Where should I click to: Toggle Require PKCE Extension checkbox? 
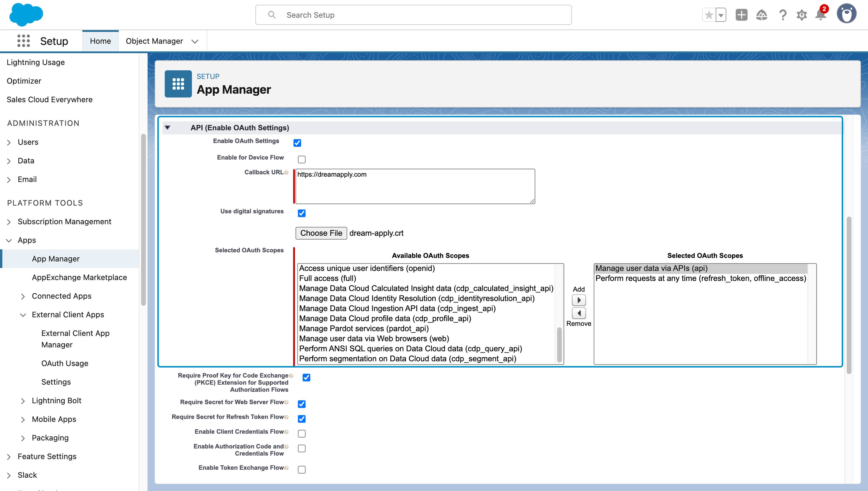point(306,377)
